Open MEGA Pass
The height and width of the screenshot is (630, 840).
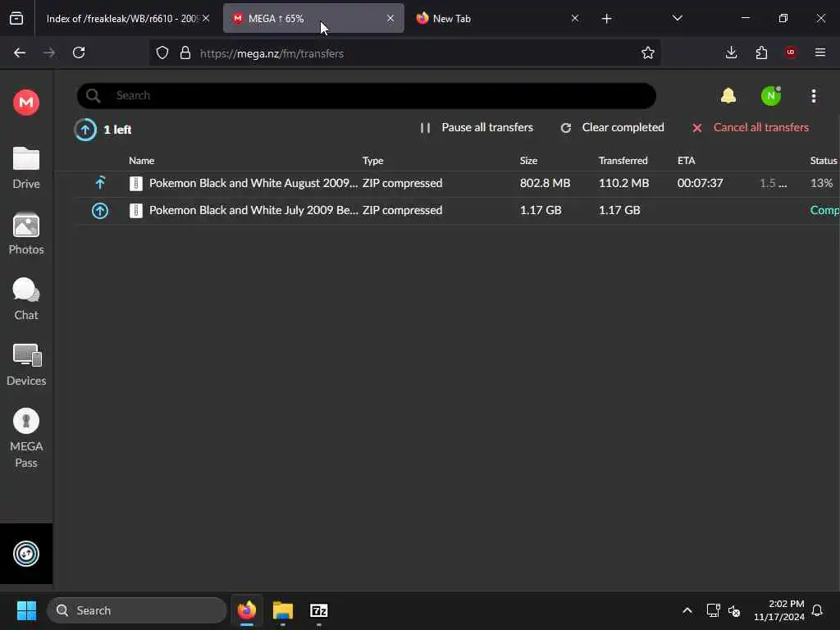tap(25, 438)
